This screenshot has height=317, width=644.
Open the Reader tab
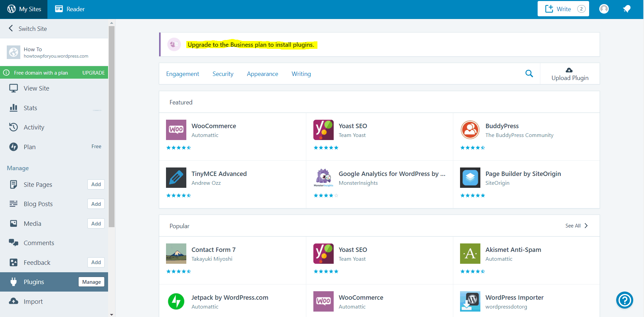[70, 9]
